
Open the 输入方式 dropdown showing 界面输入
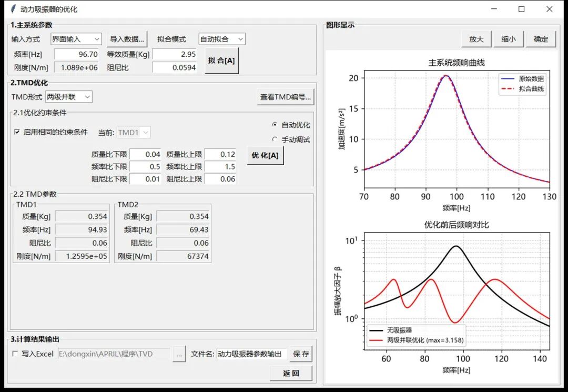(76, 39)
